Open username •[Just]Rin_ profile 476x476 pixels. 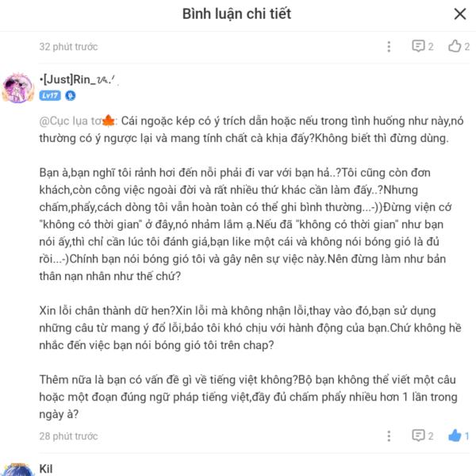77,79
